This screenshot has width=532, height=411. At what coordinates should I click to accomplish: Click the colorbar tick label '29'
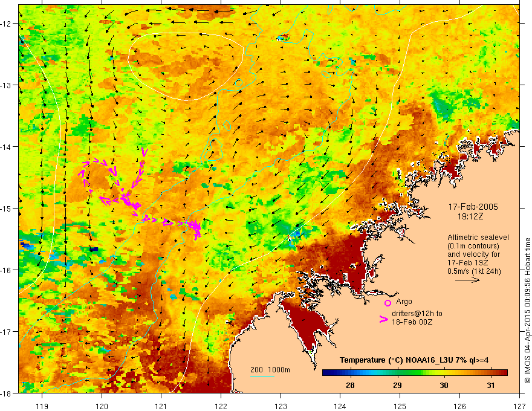pyautogui.click(x=397, y=385)
